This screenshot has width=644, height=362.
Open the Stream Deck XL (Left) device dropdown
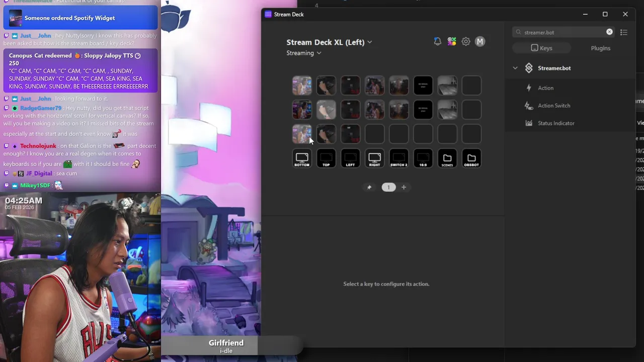329,42
